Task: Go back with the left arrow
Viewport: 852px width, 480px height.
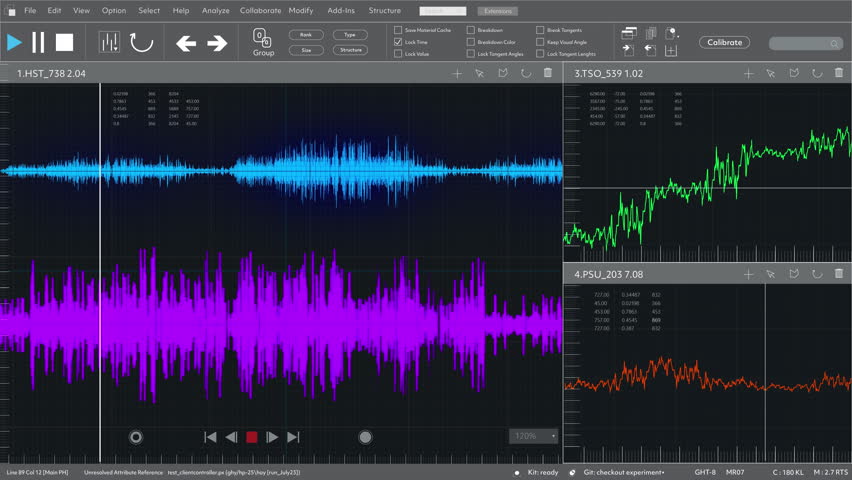Action: pos(186,43)
